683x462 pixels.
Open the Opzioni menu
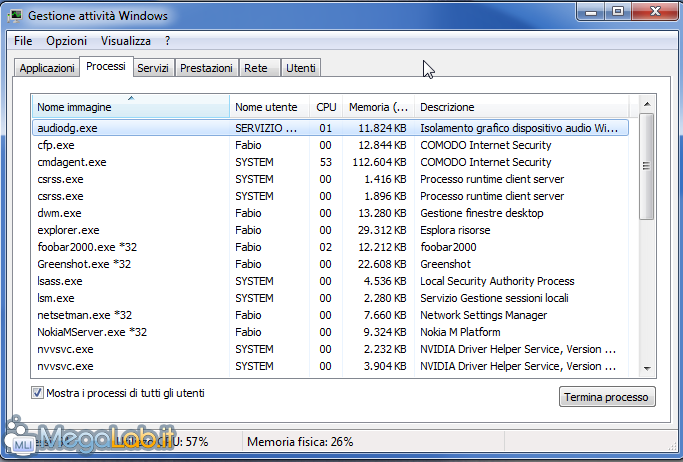pyautogui.click(x=67, y=41)
